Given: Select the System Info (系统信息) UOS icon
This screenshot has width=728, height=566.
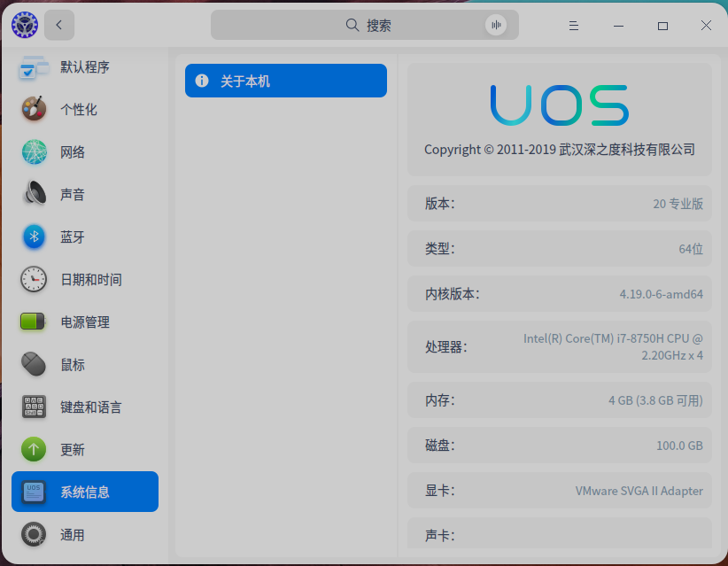Looking at the screenshot, I should tap(34, 492).
